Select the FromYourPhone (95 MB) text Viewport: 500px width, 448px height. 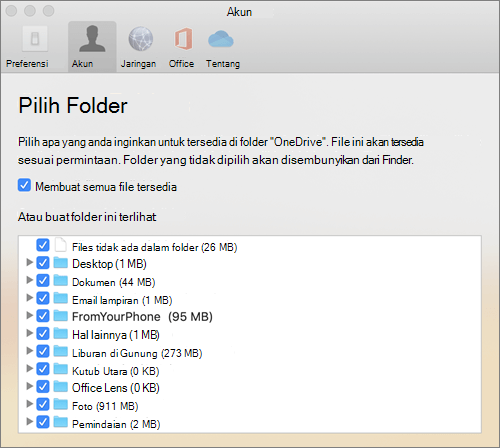click(x=142, y=317)
